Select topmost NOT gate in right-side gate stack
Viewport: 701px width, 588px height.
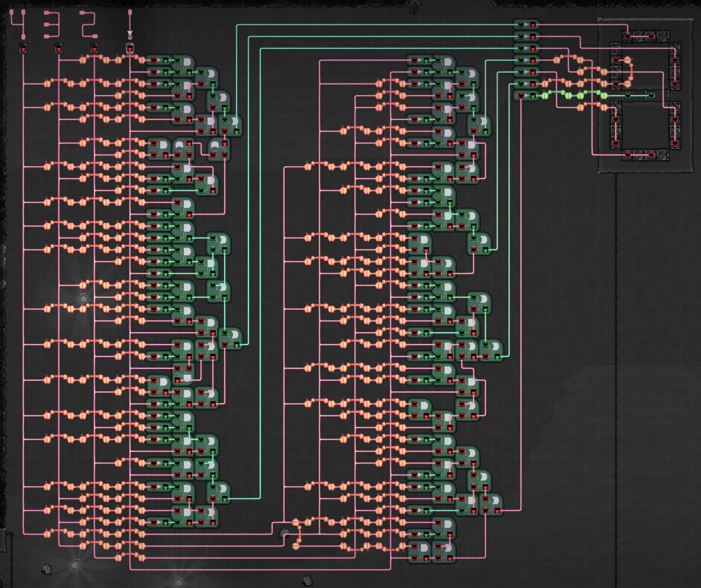pos(527,25)
